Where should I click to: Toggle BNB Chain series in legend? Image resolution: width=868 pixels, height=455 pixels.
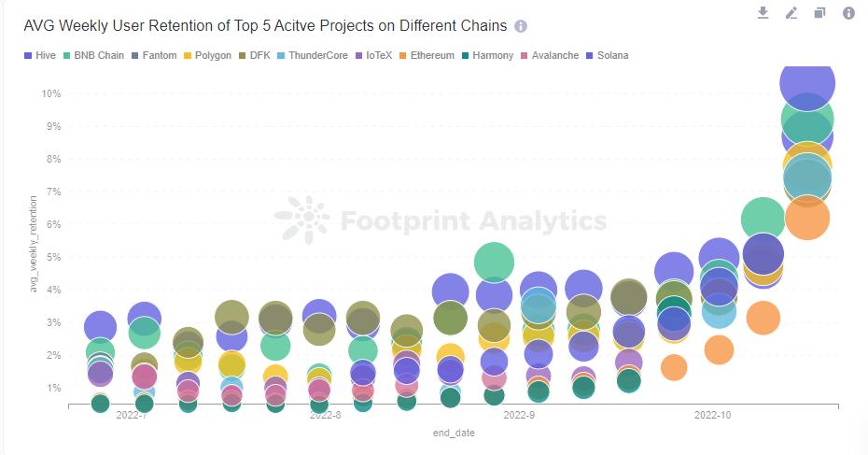(92, 55)
